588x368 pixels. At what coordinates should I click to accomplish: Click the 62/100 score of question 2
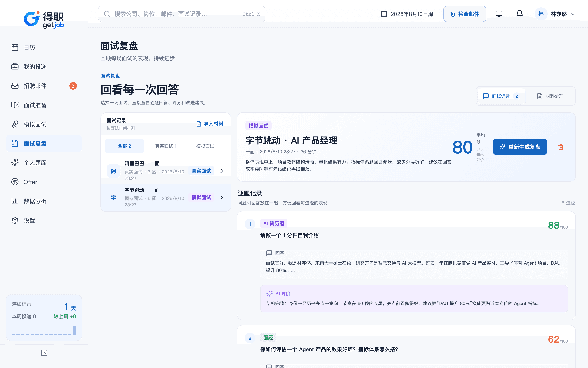click(558, 340)
